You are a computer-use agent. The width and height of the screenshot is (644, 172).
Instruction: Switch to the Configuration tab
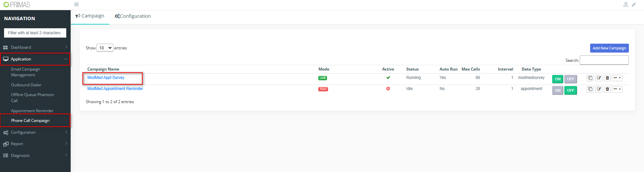(x=133, y=16)
